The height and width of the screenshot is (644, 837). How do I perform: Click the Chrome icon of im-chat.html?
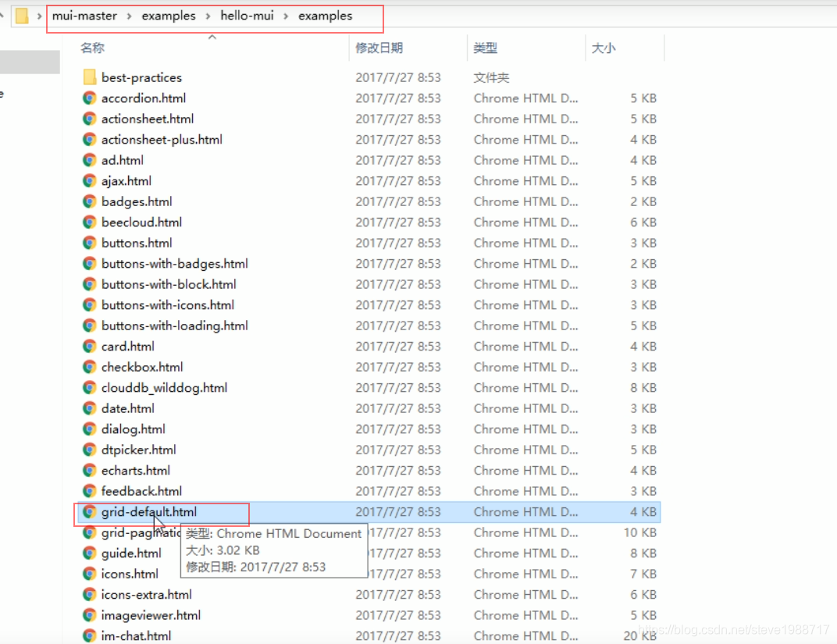[x=90, y=636]
